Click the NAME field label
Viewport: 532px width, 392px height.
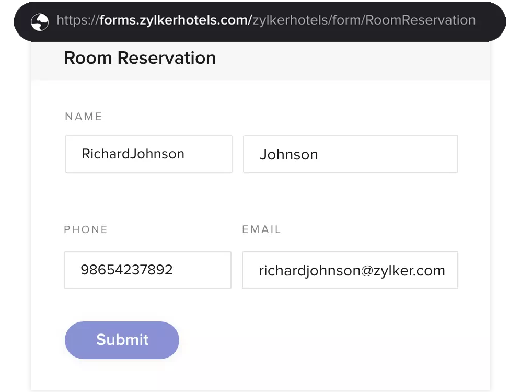pyautogui.click(x=84, y=117)
